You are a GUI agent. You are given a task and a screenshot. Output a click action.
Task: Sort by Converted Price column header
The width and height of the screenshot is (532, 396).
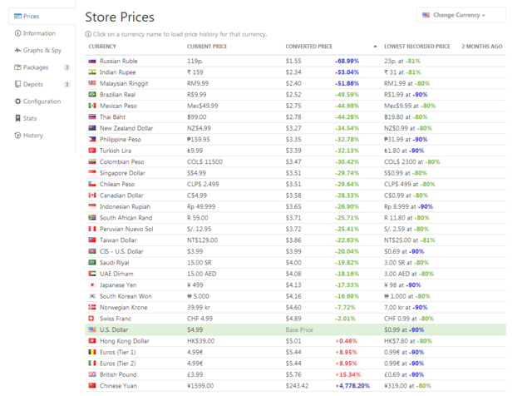tap(308, 47)
